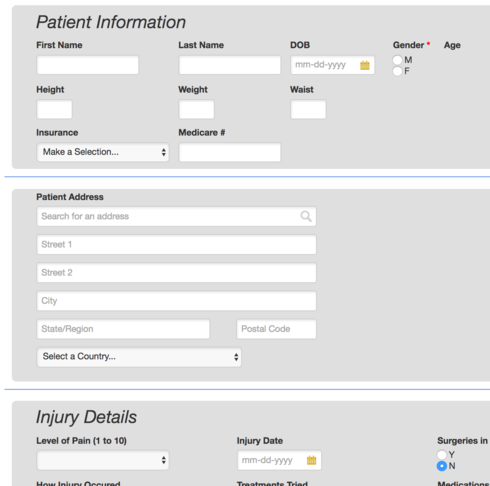Click the Height input field
The image size is (490, 486).
coord(54,109)
